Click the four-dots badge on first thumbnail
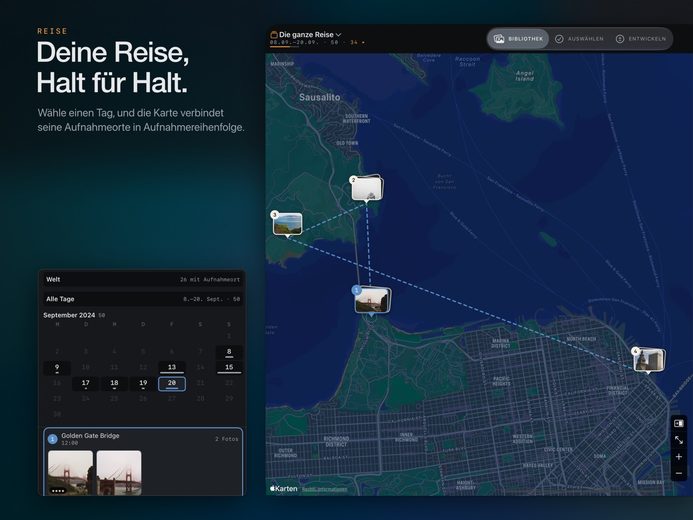This screenshot has height=520, width=693. pyautogui.click(x=58, y=490)
